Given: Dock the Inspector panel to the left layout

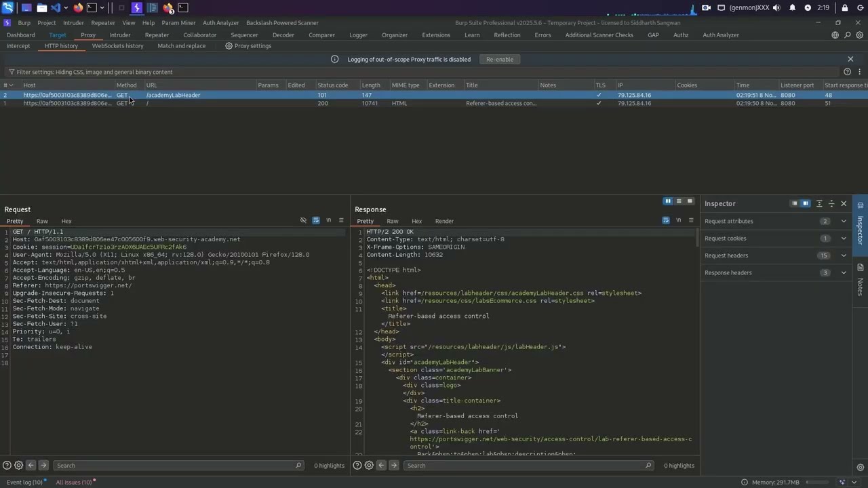Looking at the screenshot, I should pos(794,203).
